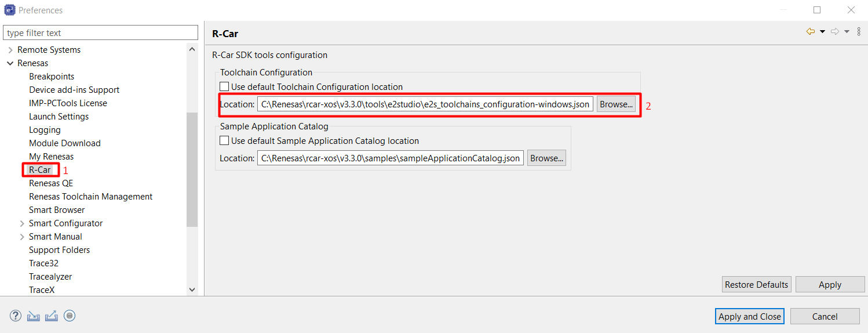868x333 pixels.
Task: Click the Restore Defaults button
Action: pyautogui.click(x=756, y=284)
